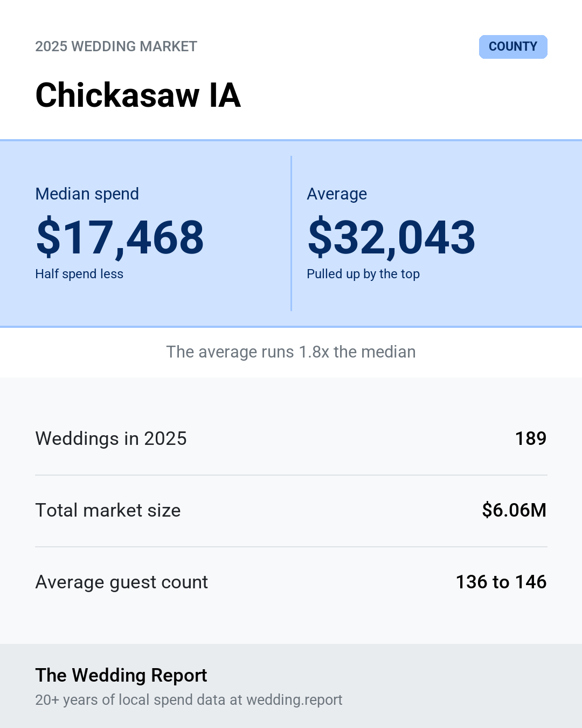Click the Half spend less caption
The width and height of the screenshot is (582, 728).
pyautogui.click(x=79, y=274)
